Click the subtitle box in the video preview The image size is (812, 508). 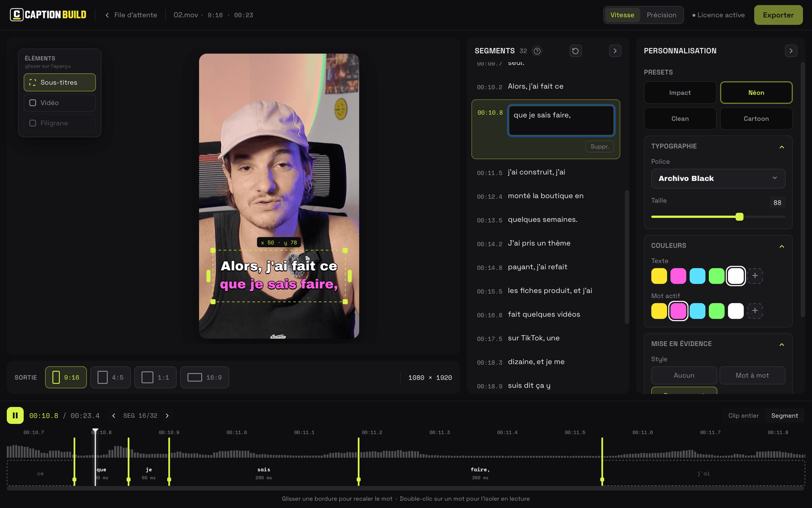pos(279,276)
